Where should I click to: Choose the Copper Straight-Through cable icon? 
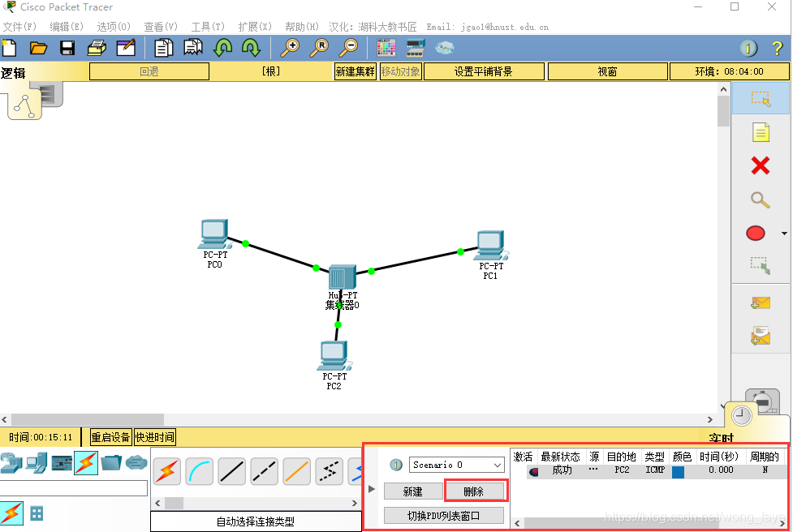[x=232, y=472]
